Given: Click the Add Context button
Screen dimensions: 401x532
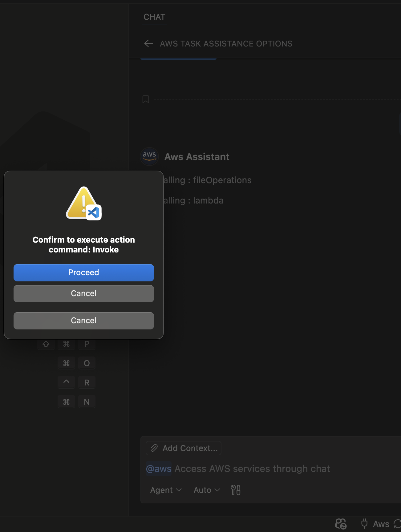Looking at the screenshot, I should point(184,448).
